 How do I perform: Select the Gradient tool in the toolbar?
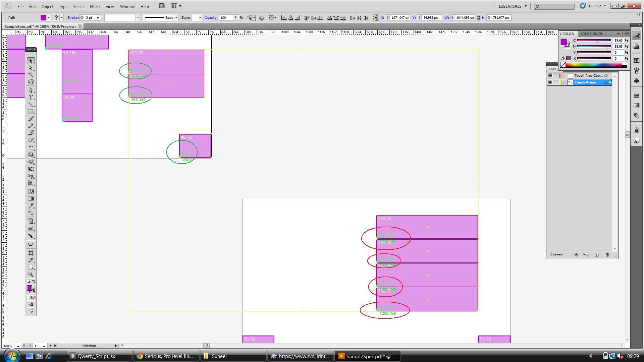[31, 198]
